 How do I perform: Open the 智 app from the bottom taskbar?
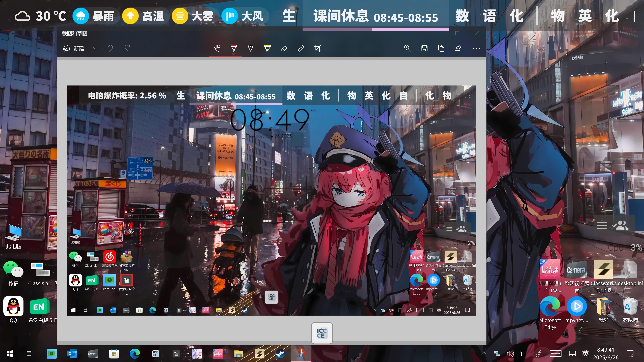point(176,353)
